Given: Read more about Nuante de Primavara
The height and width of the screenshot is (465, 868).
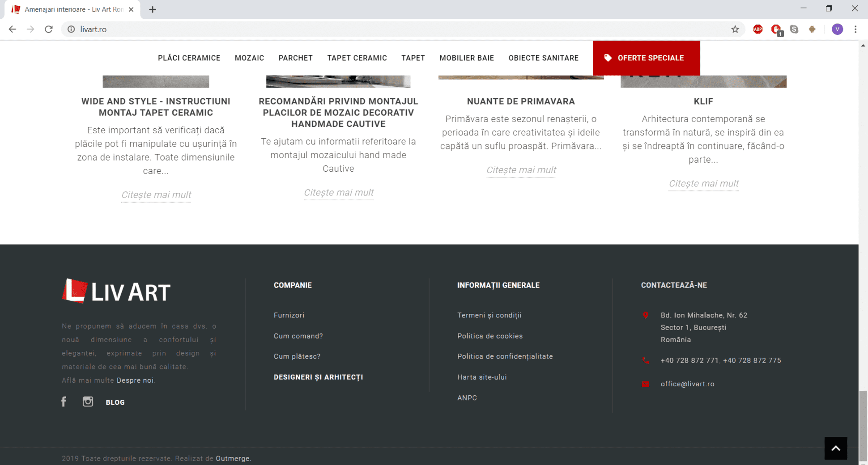Looking at the screenshot, I should click(521, 170).
